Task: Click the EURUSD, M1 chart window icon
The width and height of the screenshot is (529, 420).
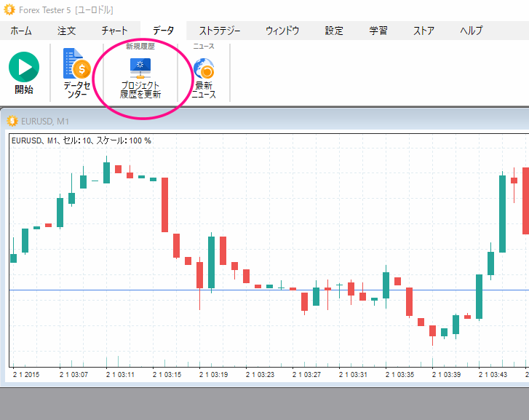Action: [12, 121]
